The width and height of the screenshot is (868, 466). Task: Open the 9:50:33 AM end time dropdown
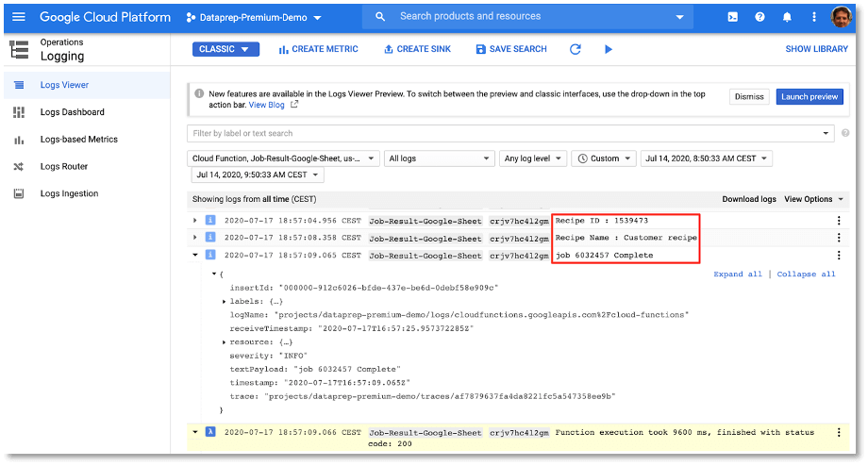258,175
